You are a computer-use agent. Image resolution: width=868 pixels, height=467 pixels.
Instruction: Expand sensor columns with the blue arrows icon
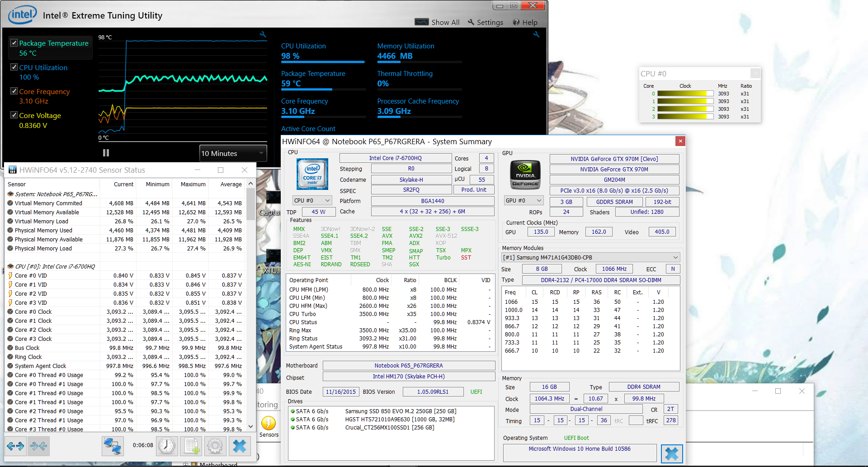tap(16, 446)
